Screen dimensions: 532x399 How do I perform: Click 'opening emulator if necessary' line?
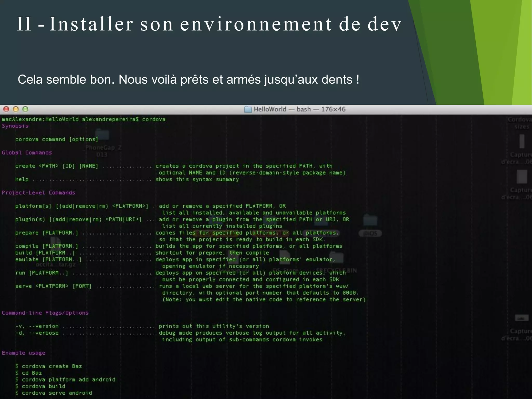point(210,266)
